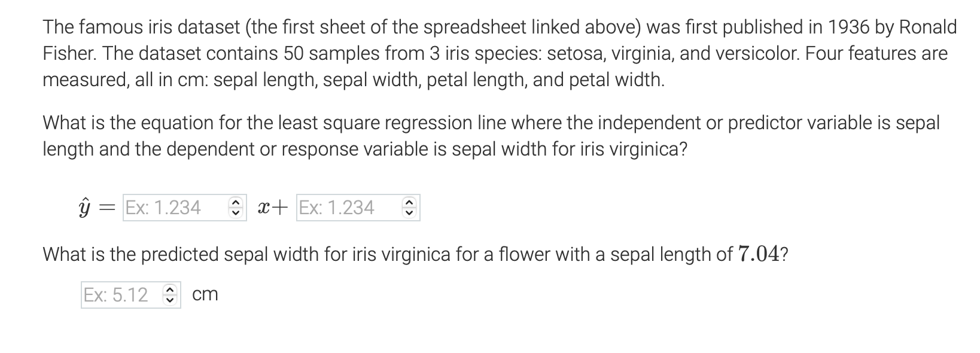This screenshot has height=353, width=980.
Task: Click the Ex: 5.12 answer input field
Action: tap(120, 294)
